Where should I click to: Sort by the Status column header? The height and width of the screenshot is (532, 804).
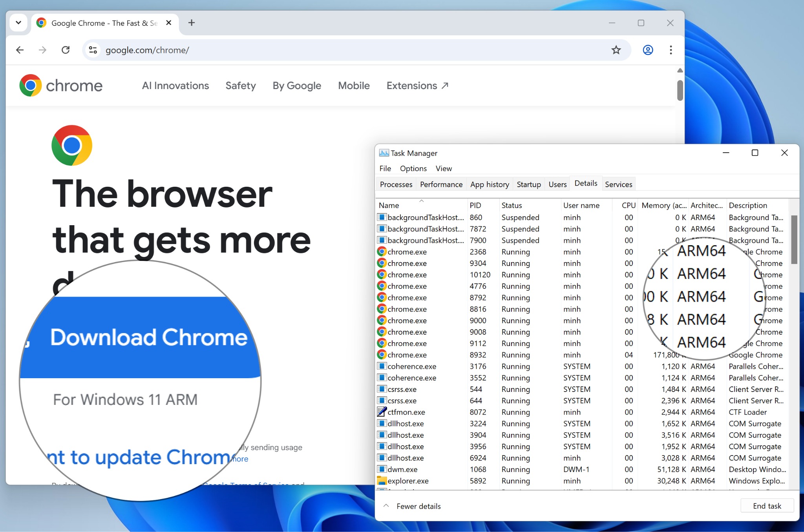point(530,205)
